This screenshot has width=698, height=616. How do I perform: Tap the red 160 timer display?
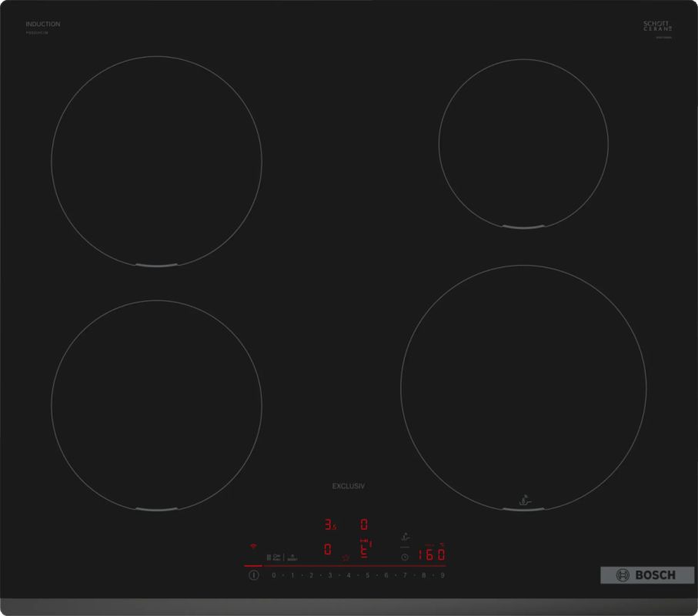click(432, 554)
